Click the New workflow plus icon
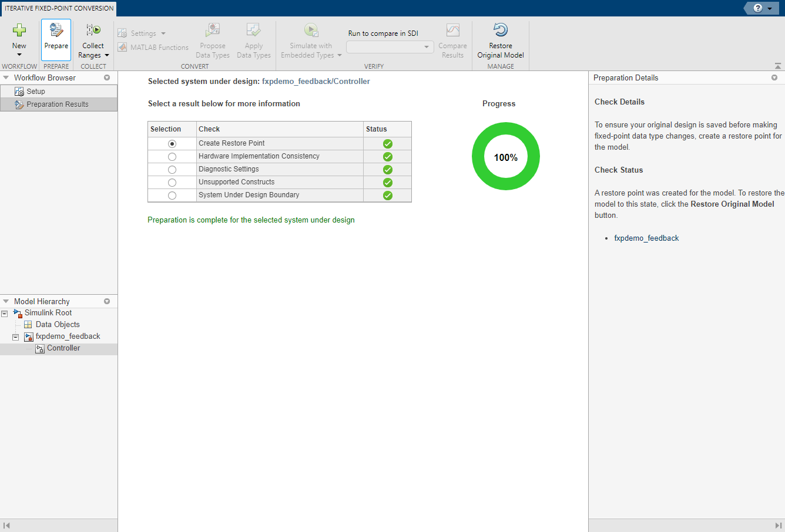This screenshot has height=532, width=785. 19,31
